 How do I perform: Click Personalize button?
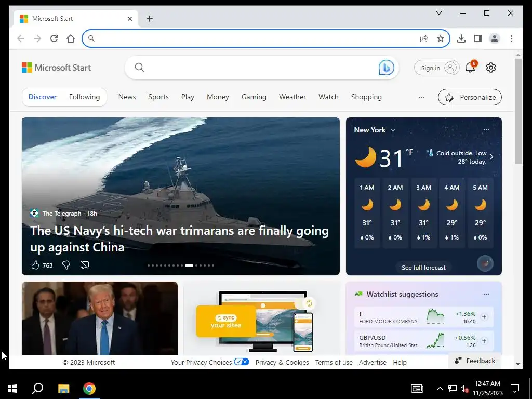pyautogui.click(x=470, y=97)
